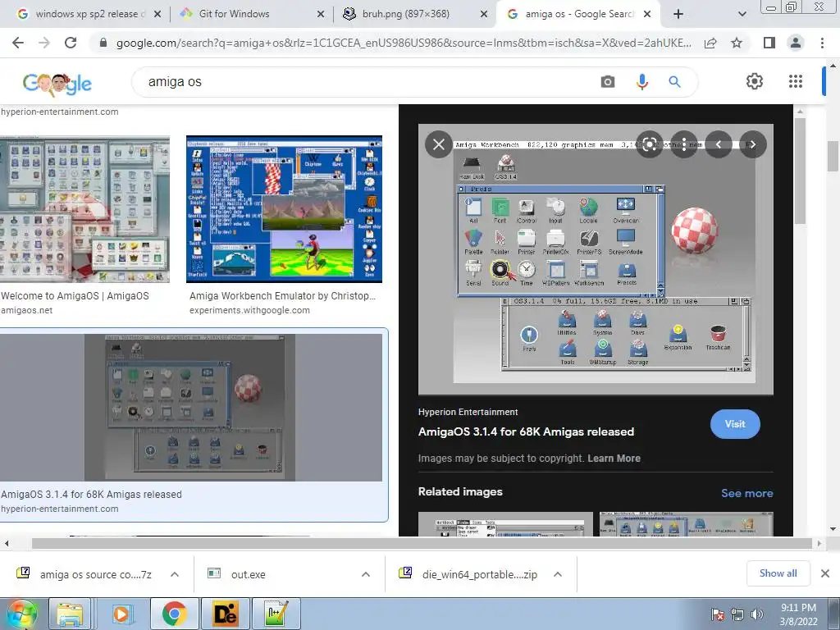
Task: Expand options for amiga os source co....7z download
Action: 175,574
